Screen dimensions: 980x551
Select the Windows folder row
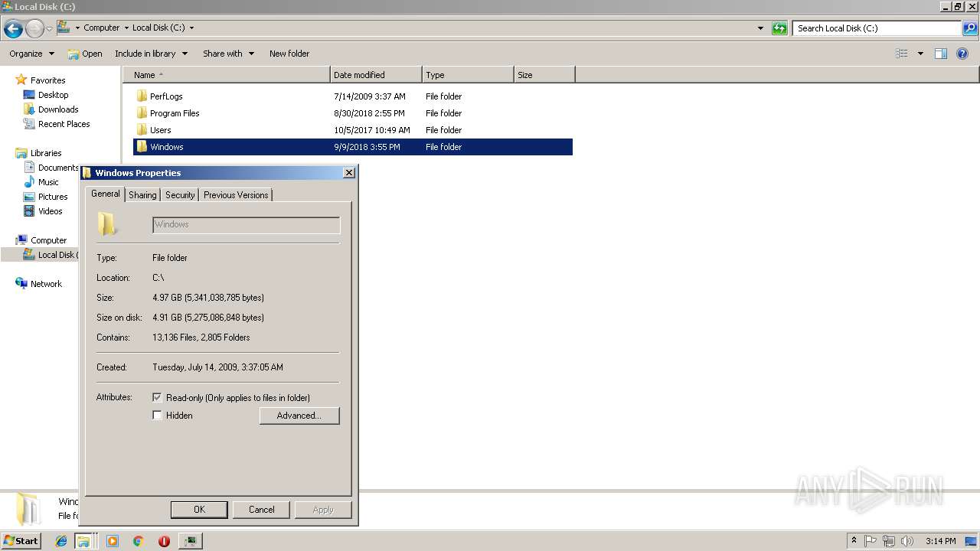[x=353, y=147]
